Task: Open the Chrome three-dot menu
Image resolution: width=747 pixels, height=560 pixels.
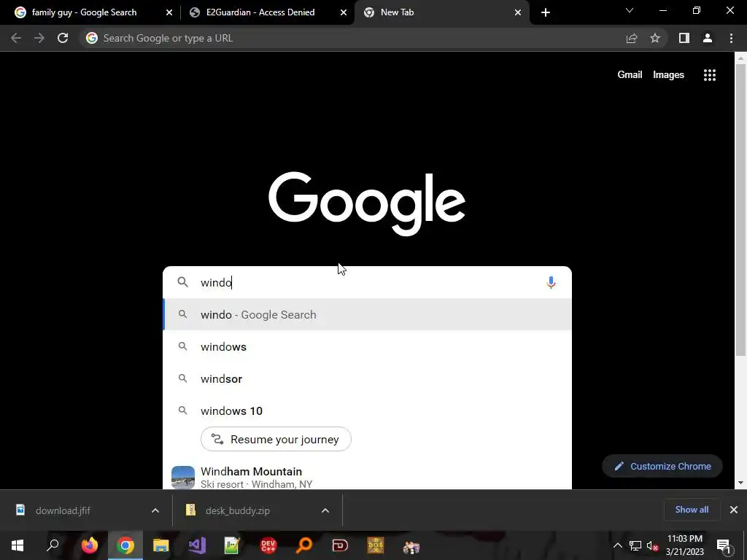Action: pyautogui.click(x=731, y=38)
